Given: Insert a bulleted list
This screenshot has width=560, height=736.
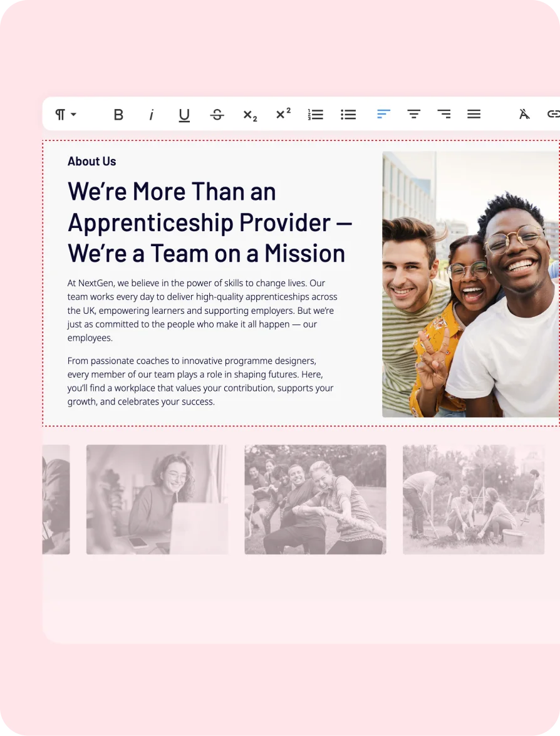Looking at the screenshot, I should click(x=348, y=115).
